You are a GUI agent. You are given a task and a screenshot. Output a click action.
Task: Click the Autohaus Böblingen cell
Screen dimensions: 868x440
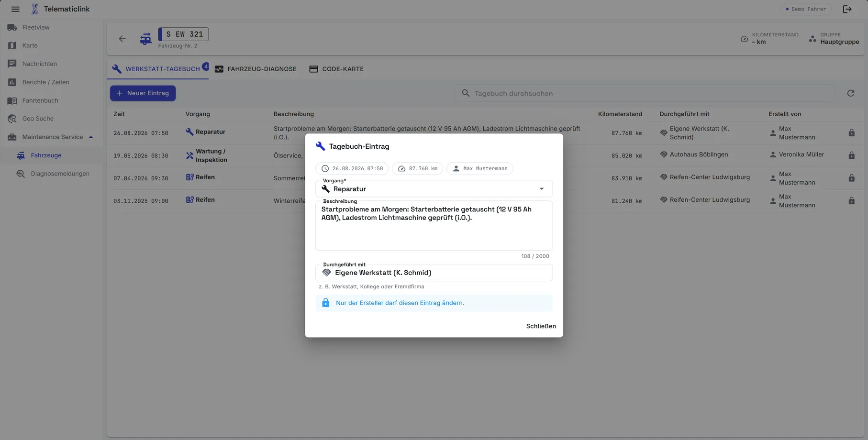point(699,154)
